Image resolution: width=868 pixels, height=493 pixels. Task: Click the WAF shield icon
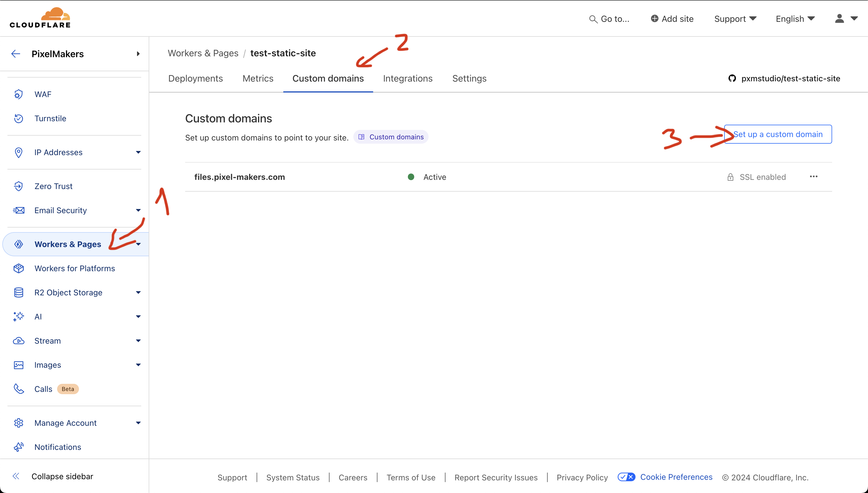tap(19, 94)
